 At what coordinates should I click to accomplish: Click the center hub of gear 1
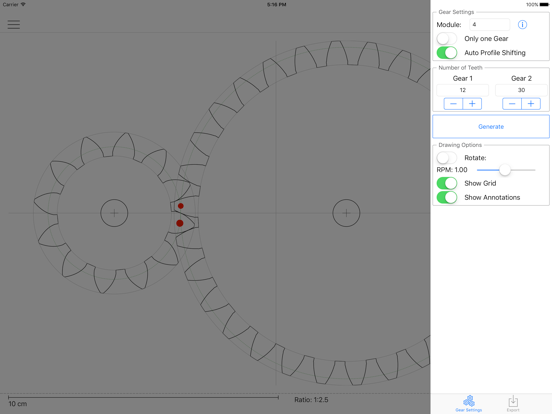click(x=114, y=213)
